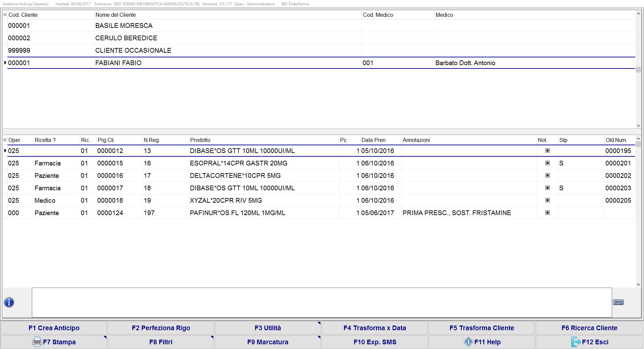
Task: Open the F3 Utilità dropdown arrow
Action: 319,323
